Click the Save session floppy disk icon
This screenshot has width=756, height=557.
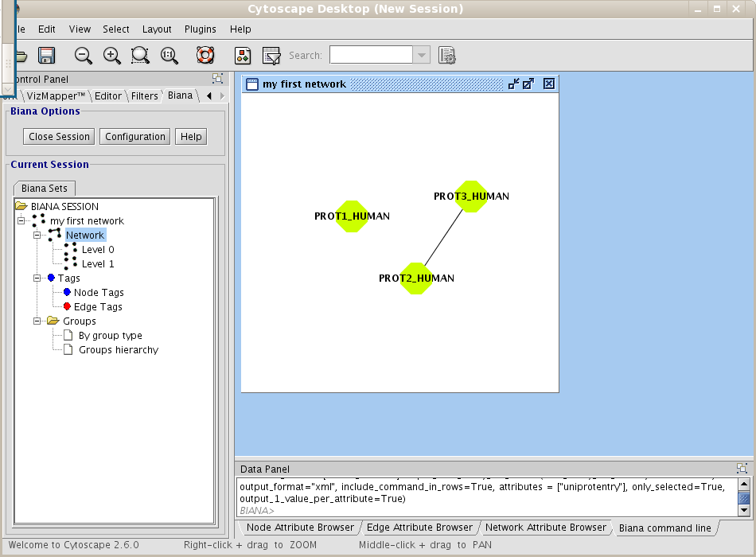pos(46,56)
